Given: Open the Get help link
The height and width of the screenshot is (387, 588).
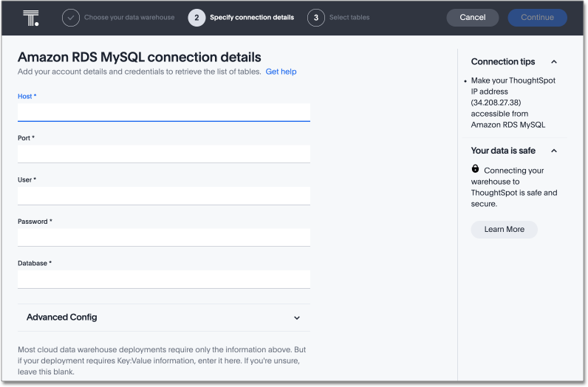Looking at the screenshot, I should (x=281, y=72).
